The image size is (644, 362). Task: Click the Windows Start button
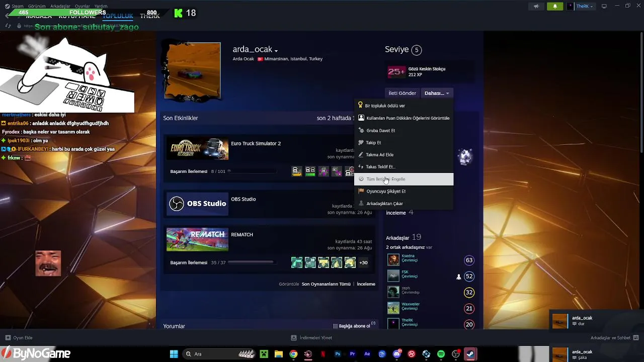[174, 354]
